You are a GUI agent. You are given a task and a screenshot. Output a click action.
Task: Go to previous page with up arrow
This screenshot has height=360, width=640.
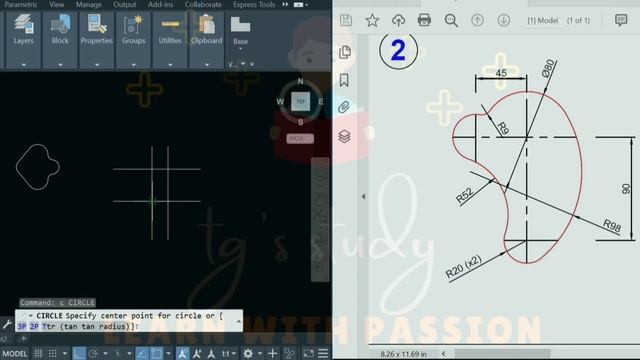point(477,20)
